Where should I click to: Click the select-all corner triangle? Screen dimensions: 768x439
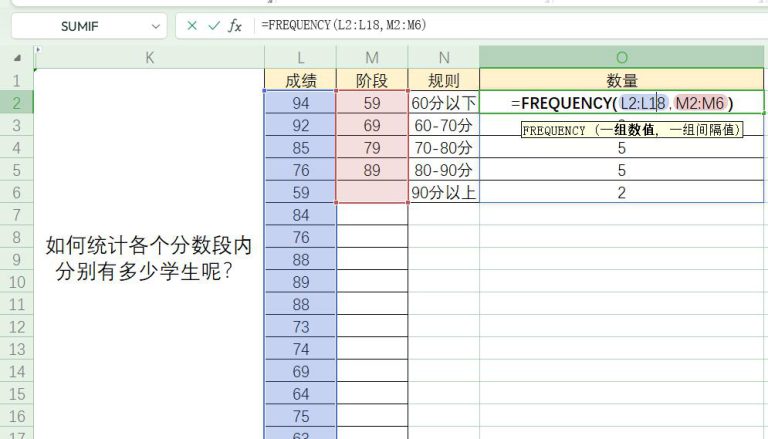17,57
